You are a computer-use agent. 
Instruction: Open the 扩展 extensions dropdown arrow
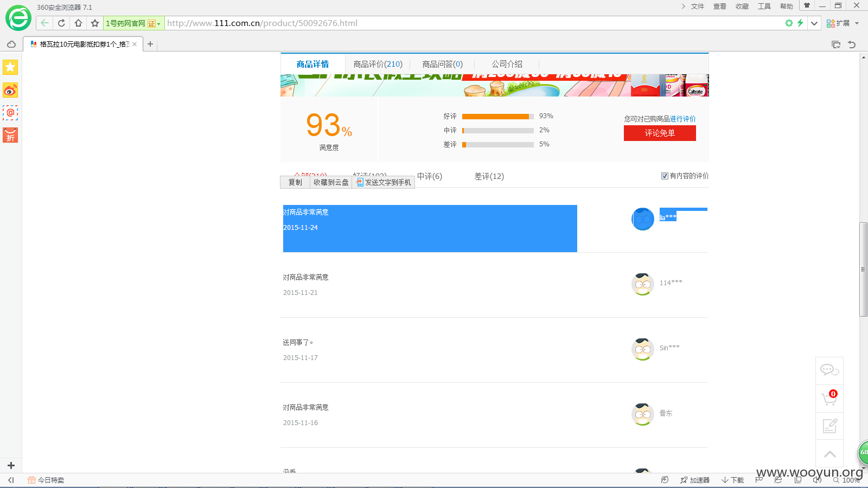point(857,23)
